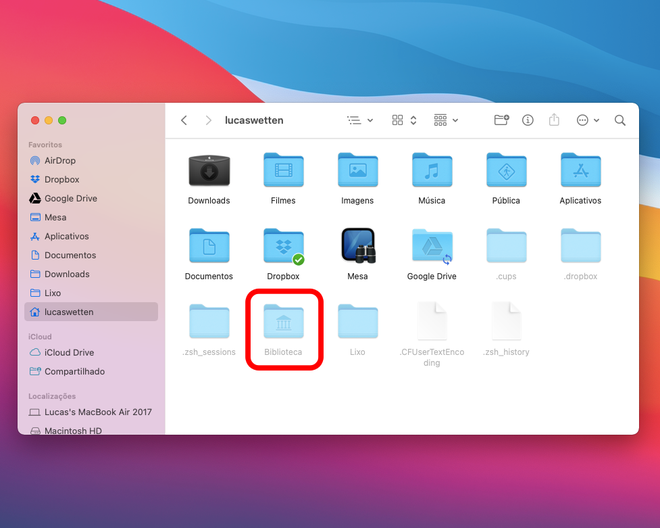Viewport: 660px width, 528px height.
Task: Click the Localizações section header
Action: pos(52,396)
